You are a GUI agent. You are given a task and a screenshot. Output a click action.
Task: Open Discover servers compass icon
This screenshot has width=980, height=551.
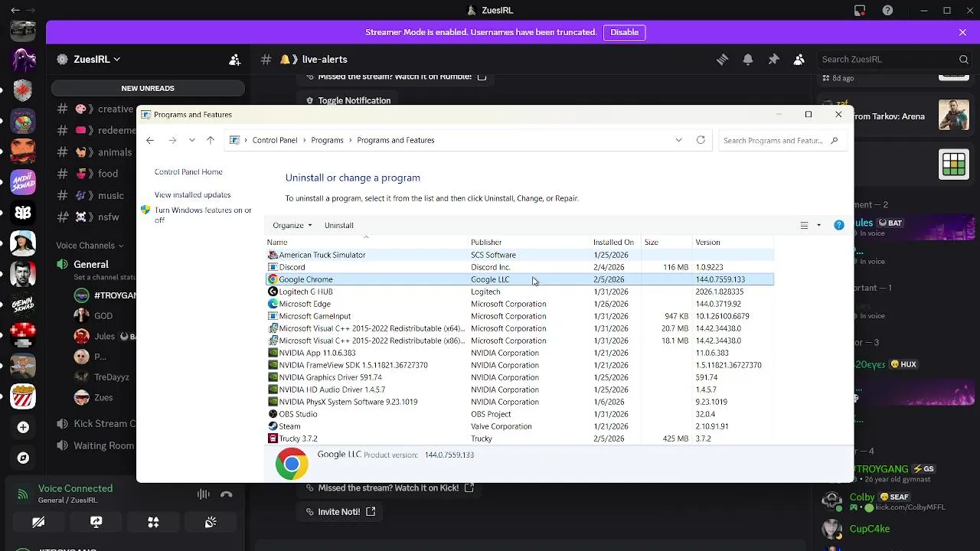pos(23,458)
